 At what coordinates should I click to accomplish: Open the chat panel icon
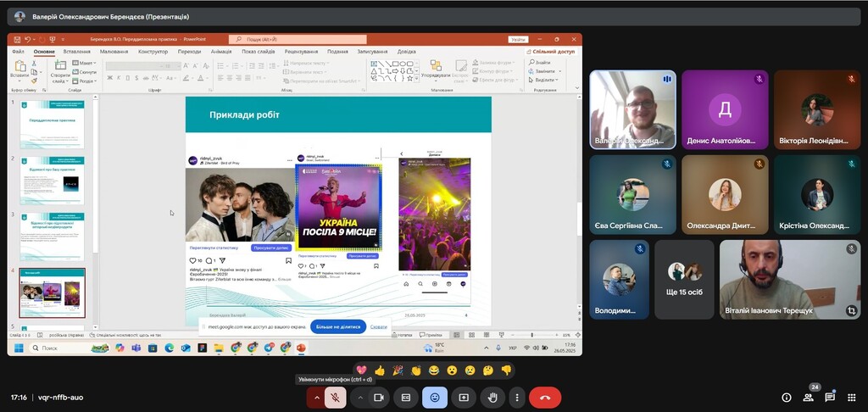(x=830, y=397)
